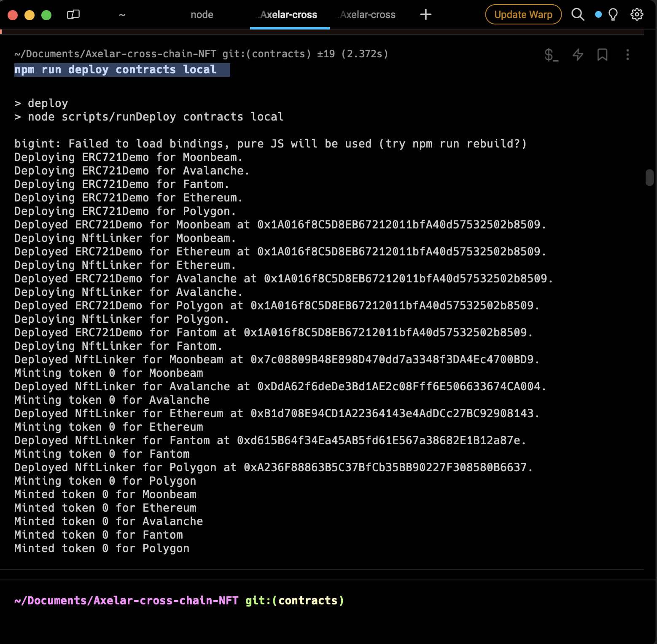The height and width of the screenshot is (644, 657).
Task: Open a new terminal tab with plus
Action: pyautogui.click(x=426, y=15)
